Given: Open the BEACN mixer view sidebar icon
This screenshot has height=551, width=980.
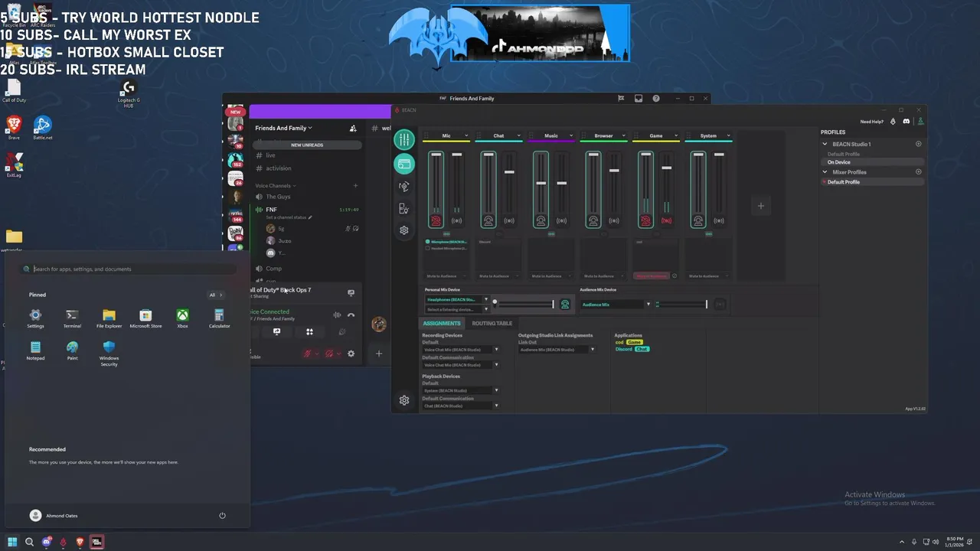Looking at the screenshot, I should coord(403,139).
